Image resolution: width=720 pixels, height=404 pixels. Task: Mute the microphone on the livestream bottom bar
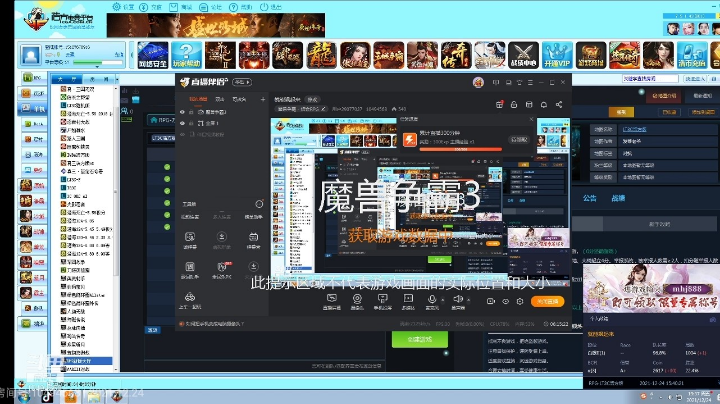coord(432,298)
